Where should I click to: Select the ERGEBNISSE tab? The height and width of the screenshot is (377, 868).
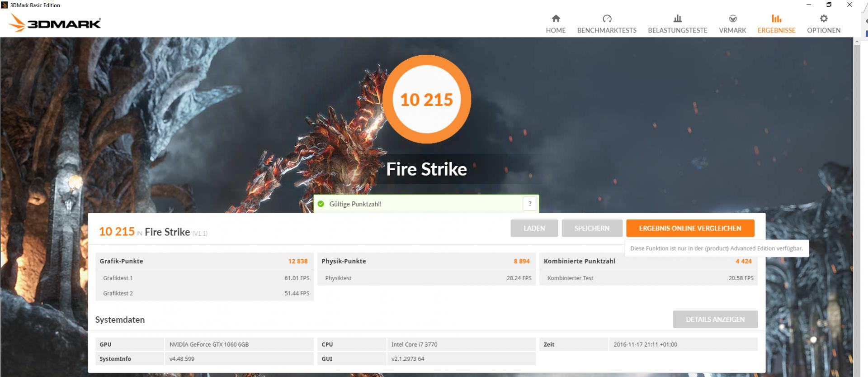(x=776, y=24)
